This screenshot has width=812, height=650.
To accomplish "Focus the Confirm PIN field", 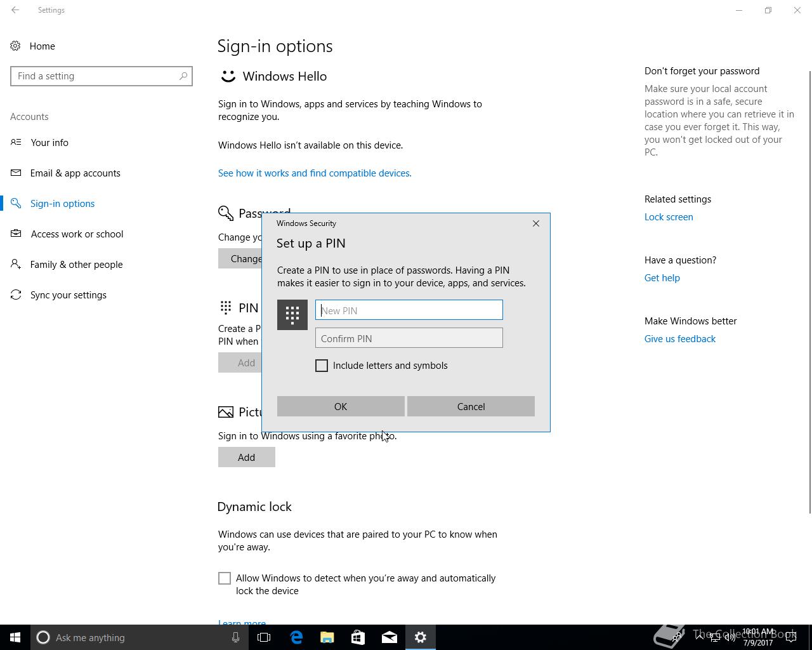I will pyautogui.click(x=409, y=338).
